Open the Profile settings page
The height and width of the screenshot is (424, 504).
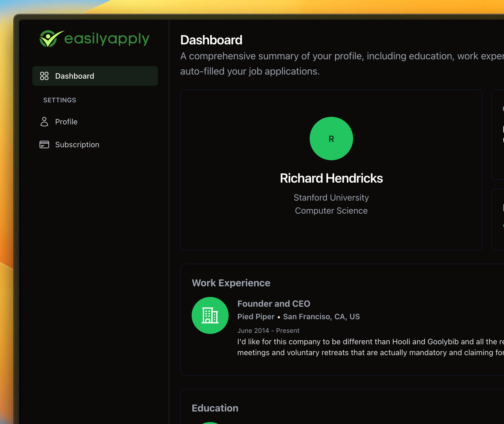click(x=66, y=122)
